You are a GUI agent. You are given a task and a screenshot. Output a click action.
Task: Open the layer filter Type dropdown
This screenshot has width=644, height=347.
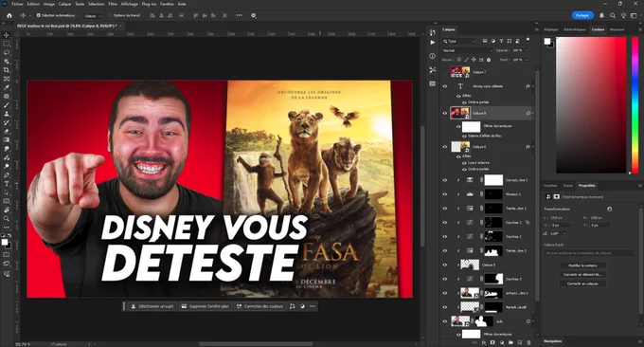pos(458,41)
